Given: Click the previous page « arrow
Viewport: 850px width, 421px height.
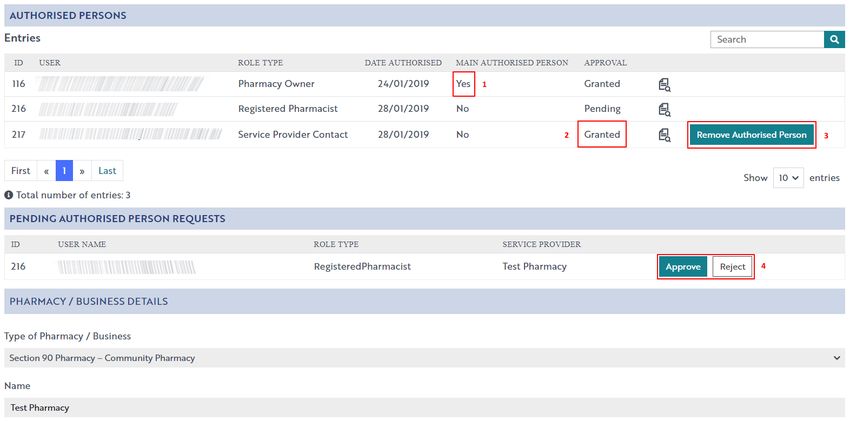Looking at the screenshot, I should coord(47,171).
